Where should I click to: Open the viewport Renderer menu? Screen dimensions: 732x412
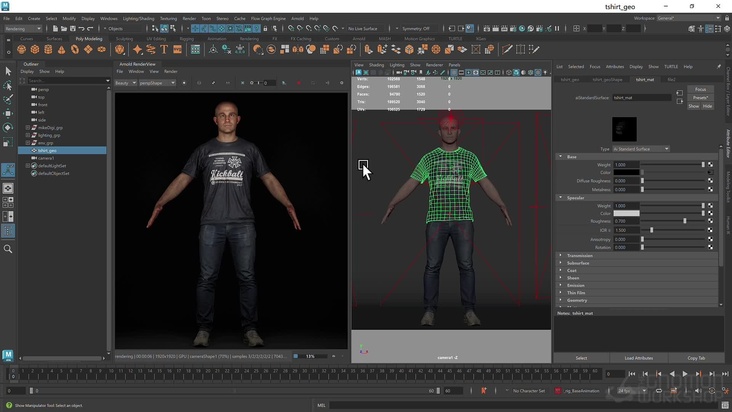434,65
